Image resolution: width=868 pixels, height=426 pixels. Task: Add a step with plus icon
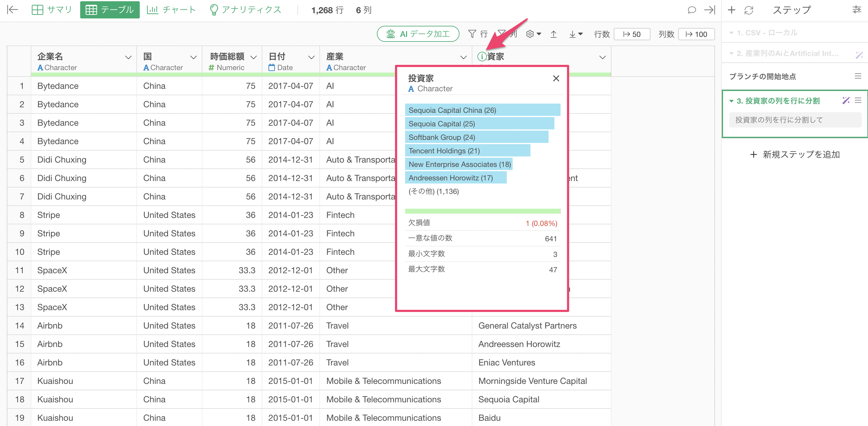pos(731,10)
